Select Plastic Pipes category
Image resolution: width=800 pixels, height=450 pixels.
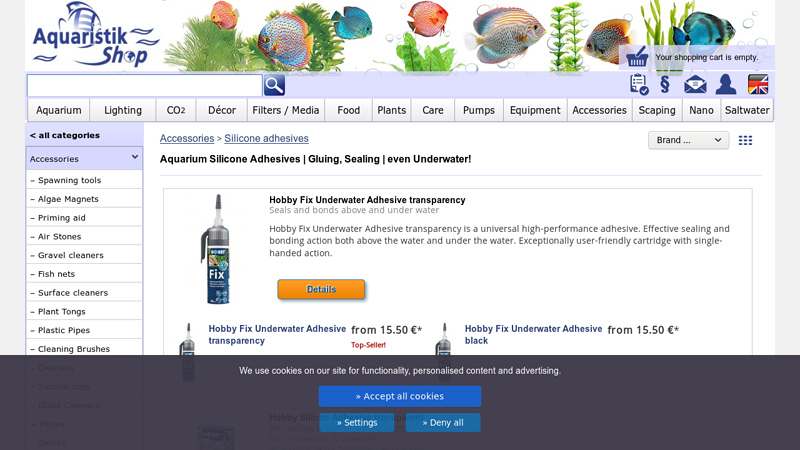(84, 330)
